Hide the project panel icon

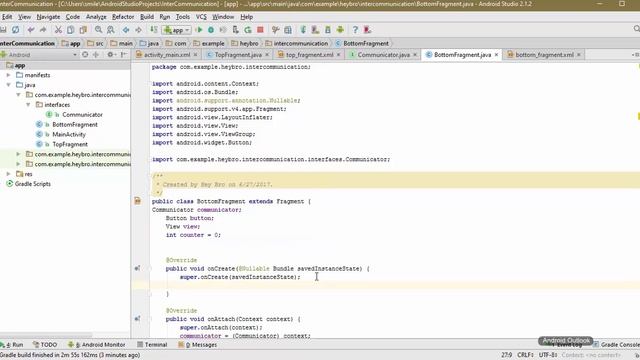(124, 55)
